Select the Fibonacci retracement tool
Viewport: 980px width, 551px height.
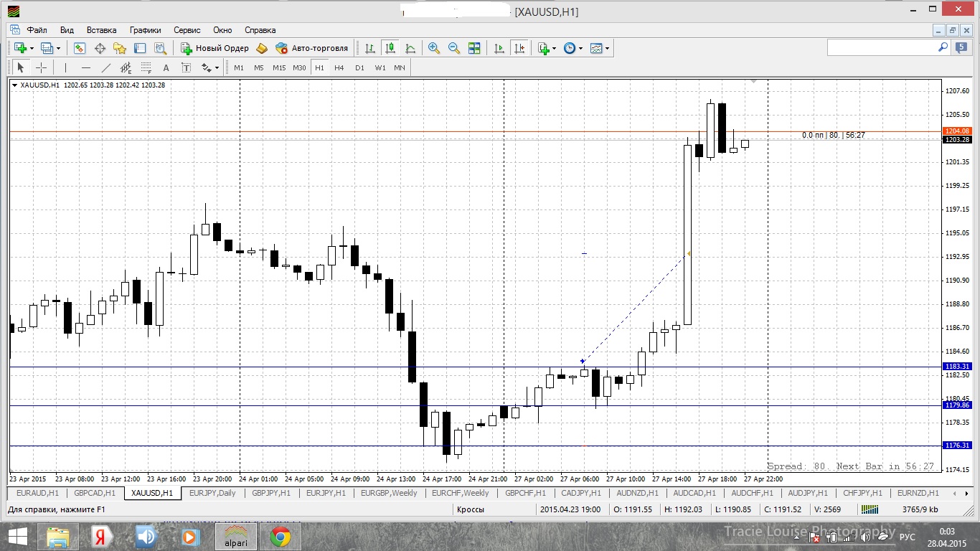point(146,67)
